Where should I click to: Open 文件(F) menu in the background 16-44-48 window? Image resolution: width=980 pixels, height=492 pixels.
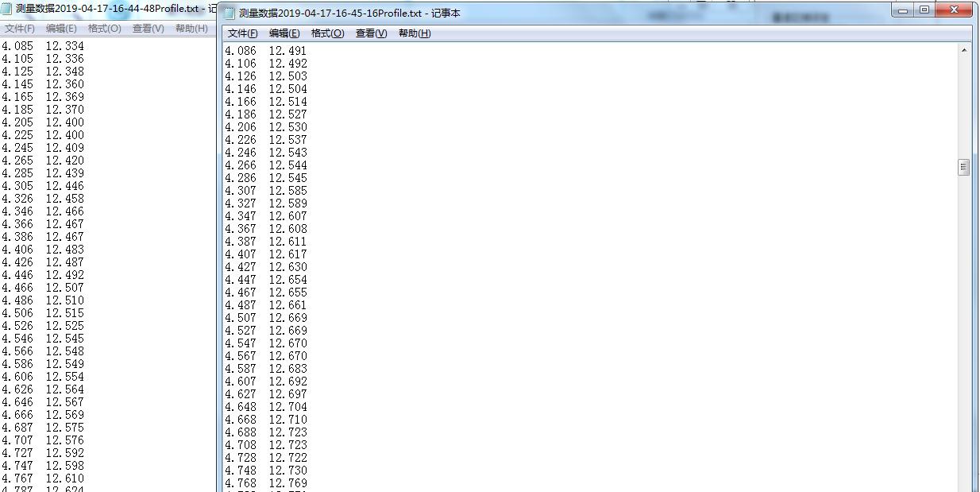tap(19, 29)
